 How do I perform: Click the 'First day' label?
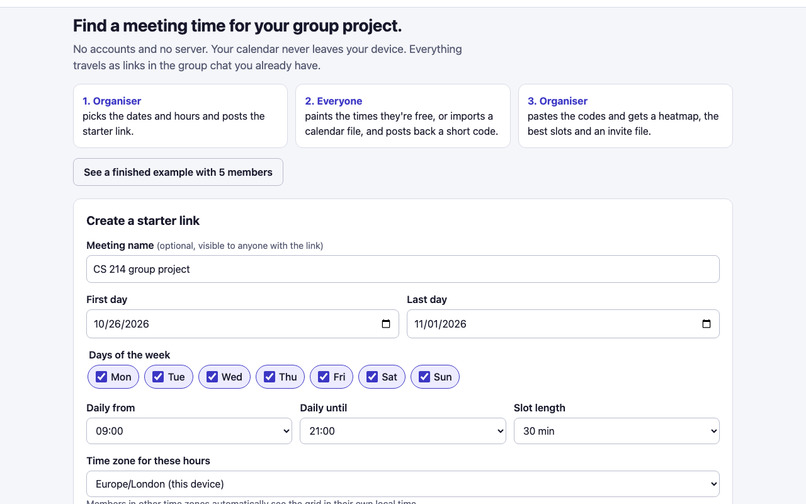point(107,299)
